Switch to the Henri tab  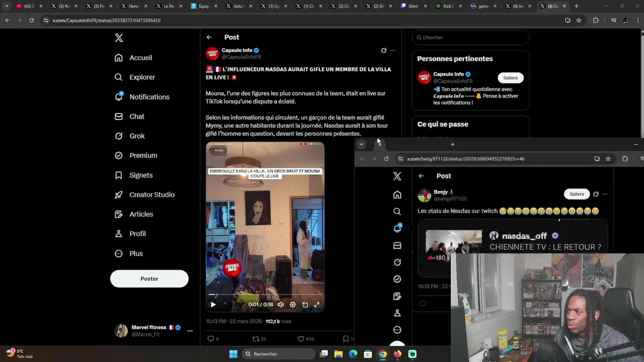(133, 6)
